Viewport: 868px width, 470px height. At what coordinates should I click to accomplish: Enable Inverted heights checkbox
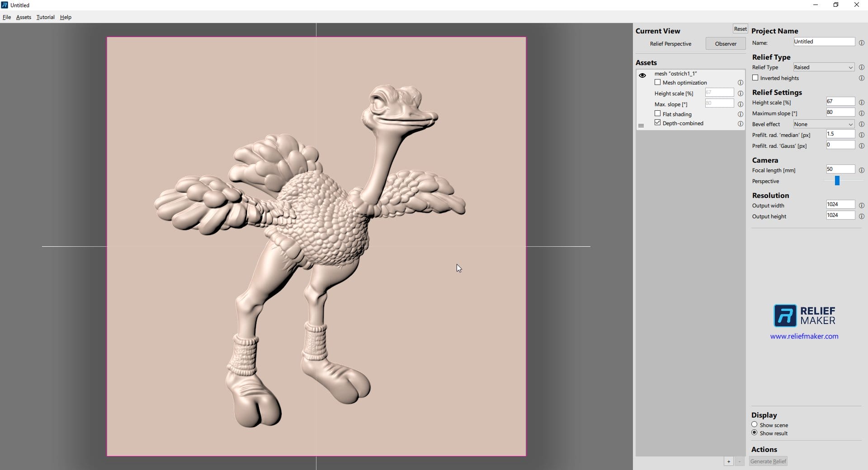[x=755, y=78]
